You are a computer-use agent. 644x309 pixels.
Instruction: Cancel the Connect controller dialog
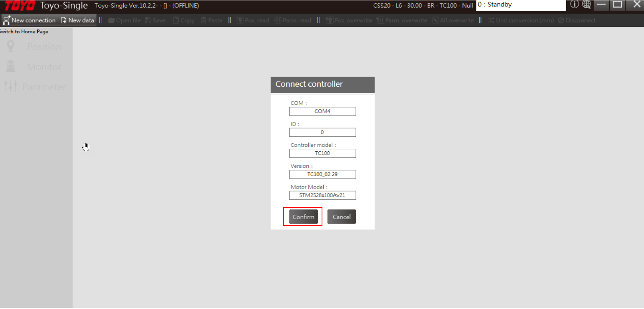342,217
